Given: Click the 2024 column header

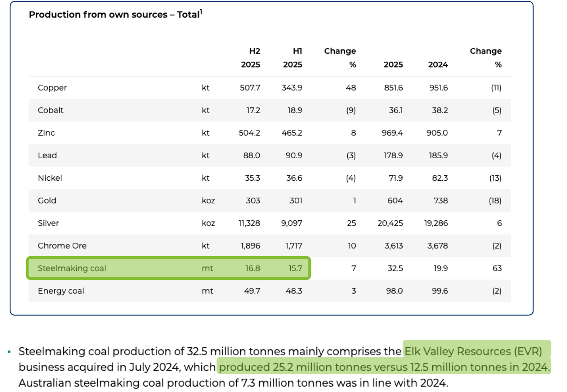Looking at the screenshot, I should [x=438, y=64].
